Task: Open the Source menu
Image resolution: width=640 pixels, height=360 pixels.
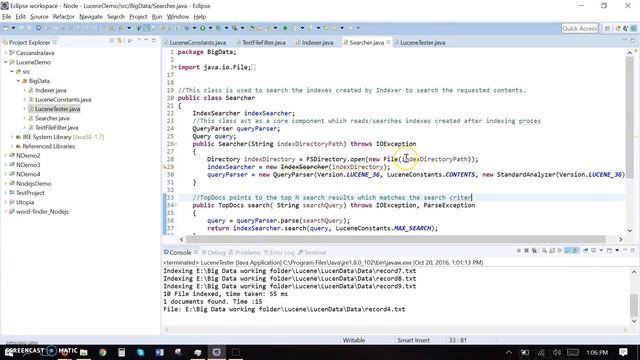Action: point(39,17)
